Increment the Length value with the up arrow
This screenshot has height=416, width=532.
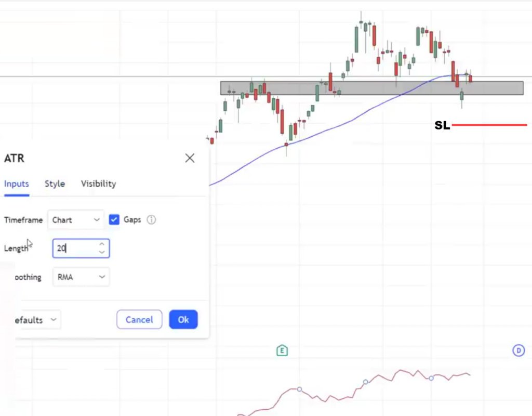coord(102,244)
